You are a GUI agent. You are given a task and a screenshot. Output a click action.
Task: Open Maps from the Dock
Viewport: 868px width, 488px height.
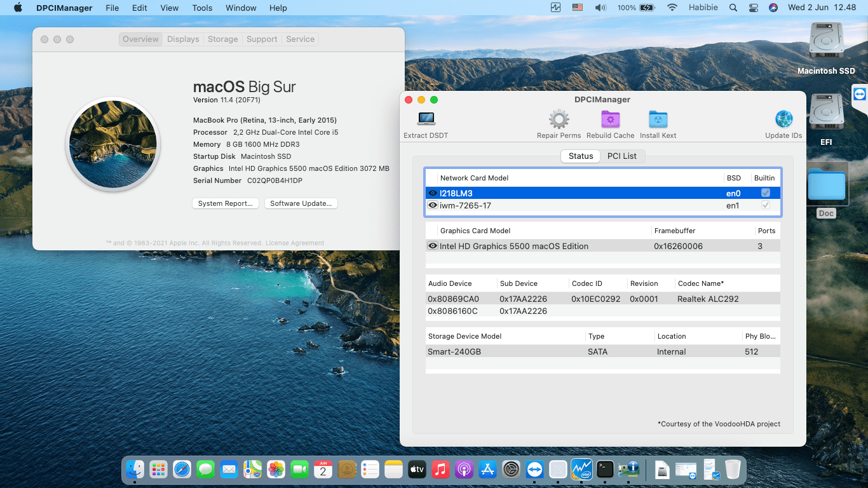click(252, 470)
